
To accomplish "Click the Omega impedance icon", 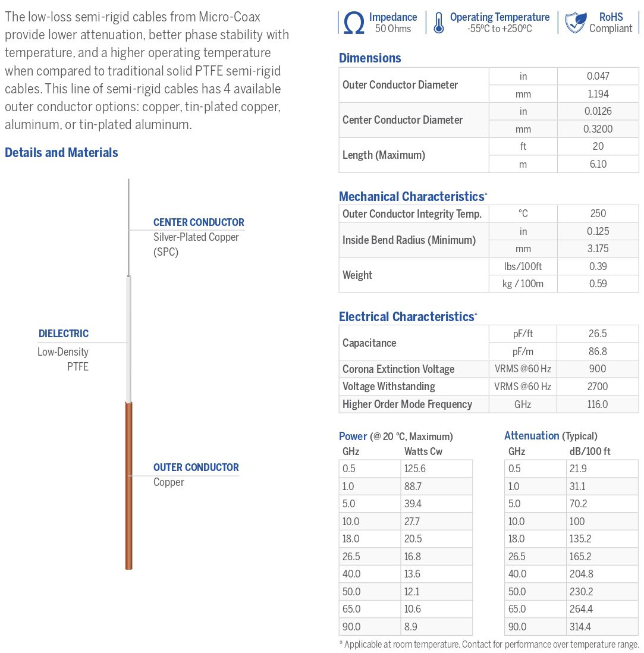I will (354, 23).
